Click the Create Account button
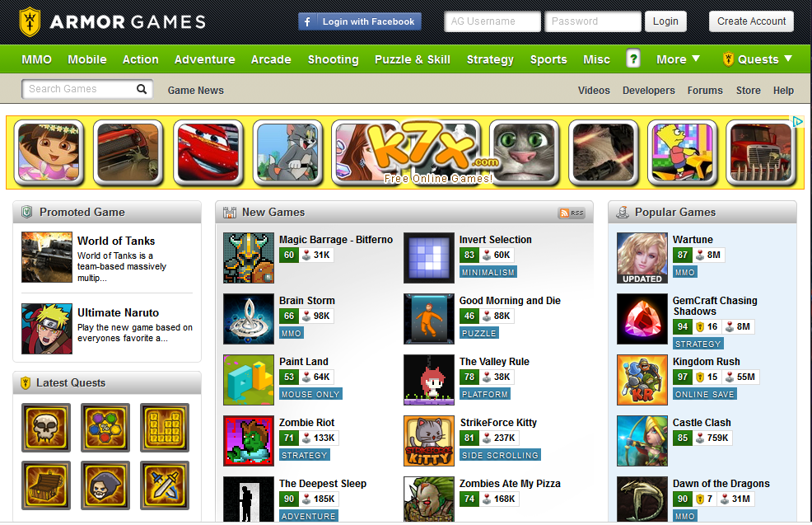Viewport: 812px width, 525px height. pos(751,21)
